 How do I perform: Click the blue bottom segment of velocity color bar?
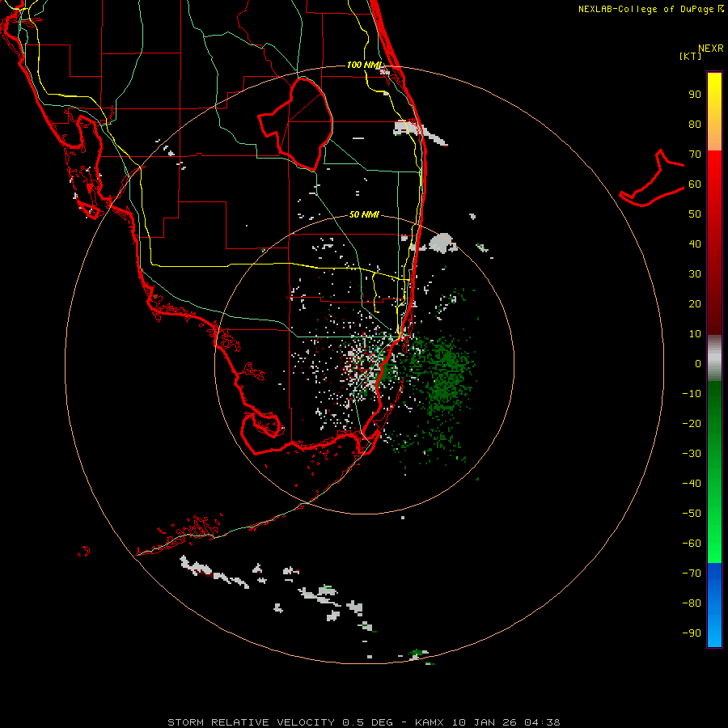[x=714, y=605]
